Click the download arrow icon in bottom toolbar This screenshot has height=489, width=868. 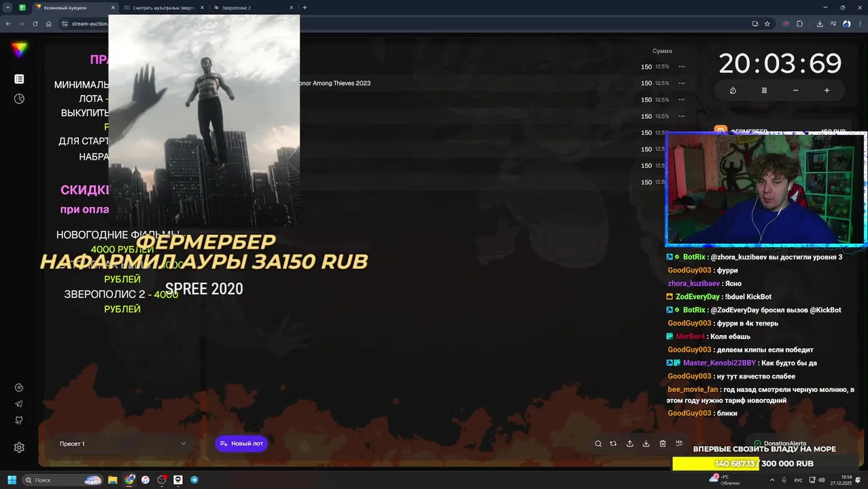point(646,443)
